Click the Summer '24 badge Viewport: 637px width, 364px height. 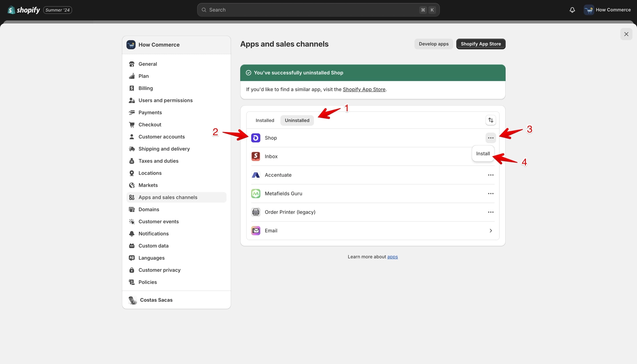coord(58,10)
